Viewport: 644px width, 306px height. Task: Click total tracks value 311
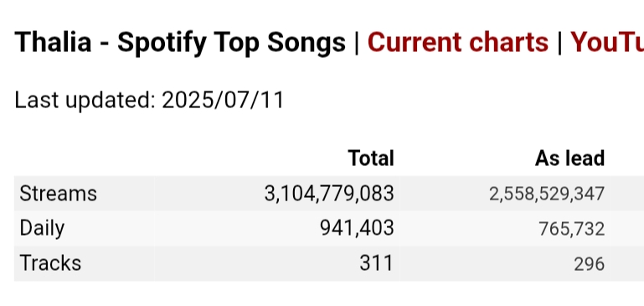[x=376, y=263]
